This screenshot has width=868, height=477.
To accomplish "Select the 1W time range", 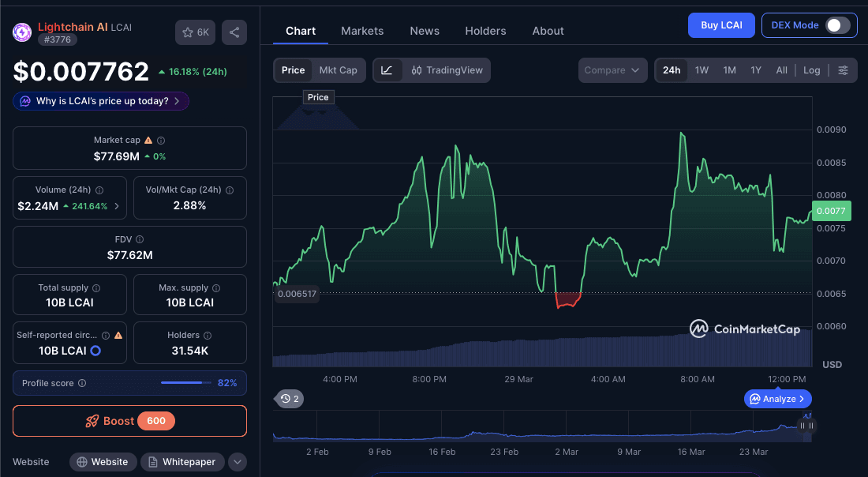I will click(x=702, y=70).
